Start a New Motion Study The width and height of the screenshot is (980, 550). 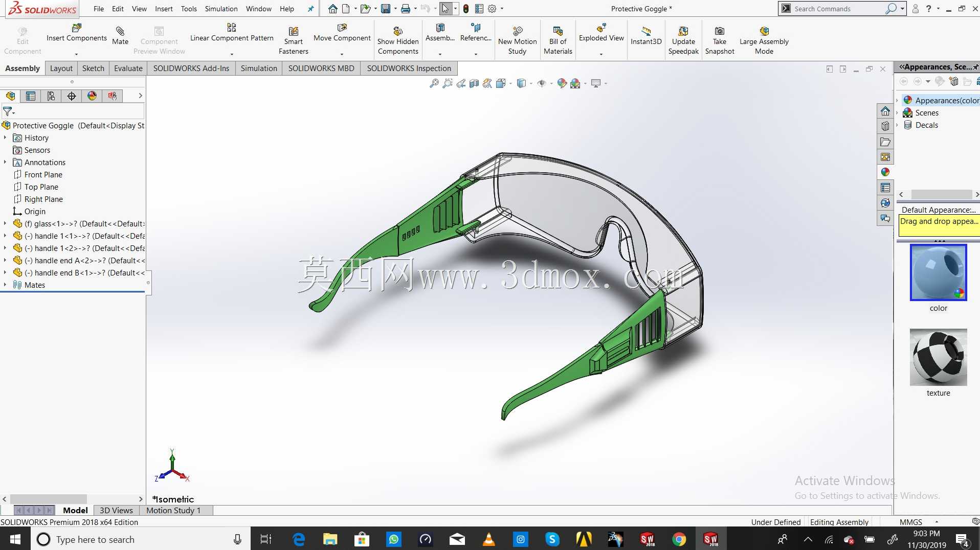point(518,41)
